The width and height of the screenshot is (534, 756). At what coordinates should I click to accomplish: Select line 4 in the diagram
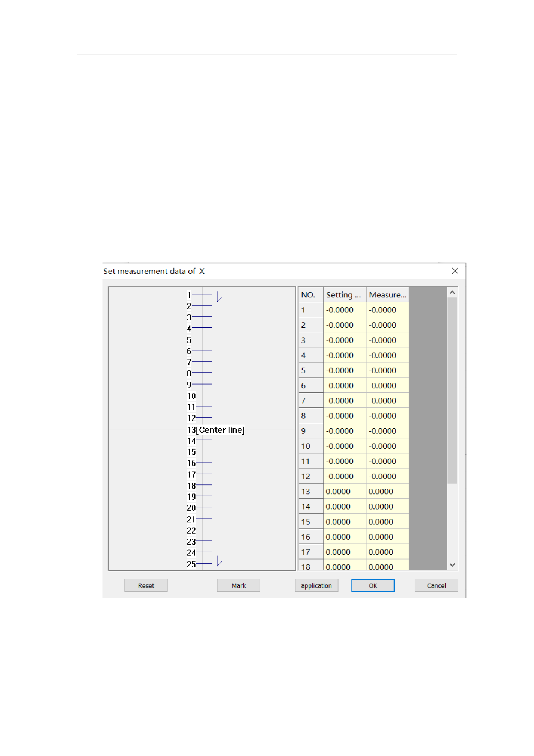[x=201, y=328]
